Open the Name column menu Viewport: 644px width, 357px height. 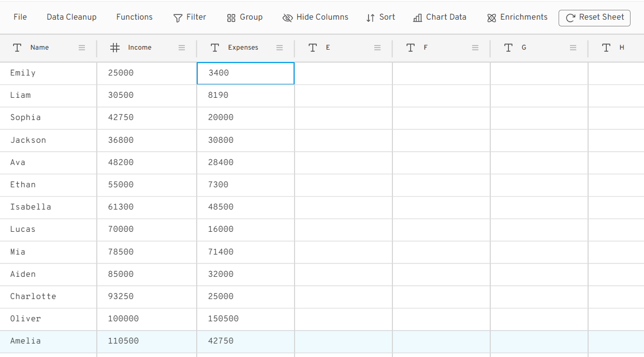click(81, 47)
